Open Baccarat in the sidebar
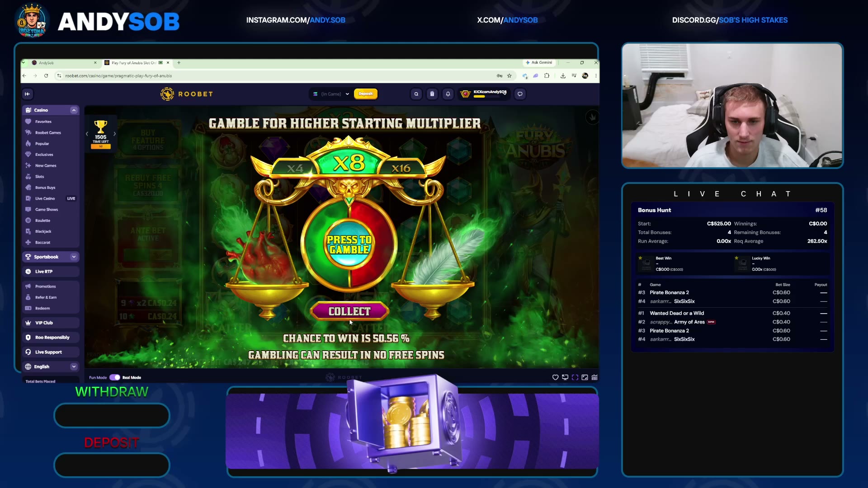 coord(42,243)
